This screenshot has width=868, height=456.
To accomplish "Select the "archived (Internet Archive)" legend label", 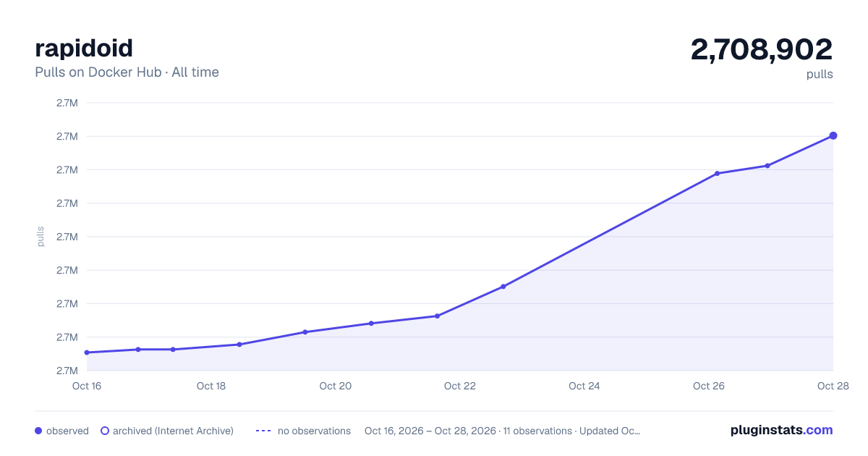I will [x=173, y=431].
